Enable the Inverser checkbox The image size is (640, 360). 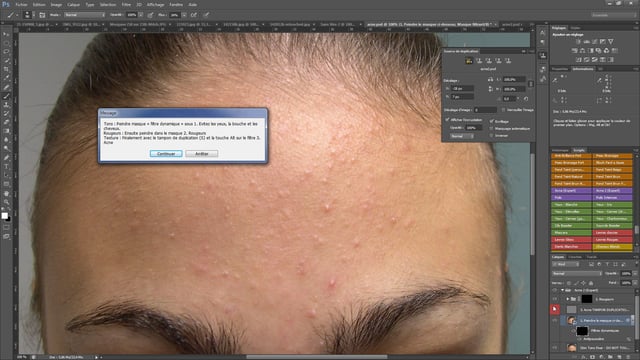491,135
